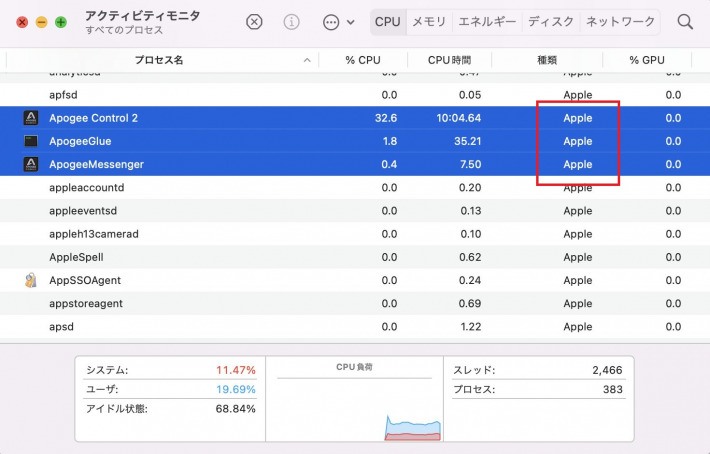This screenshot has height=454, width=710.
Task: Select the ディスク tab
Action: coord(550,21)
